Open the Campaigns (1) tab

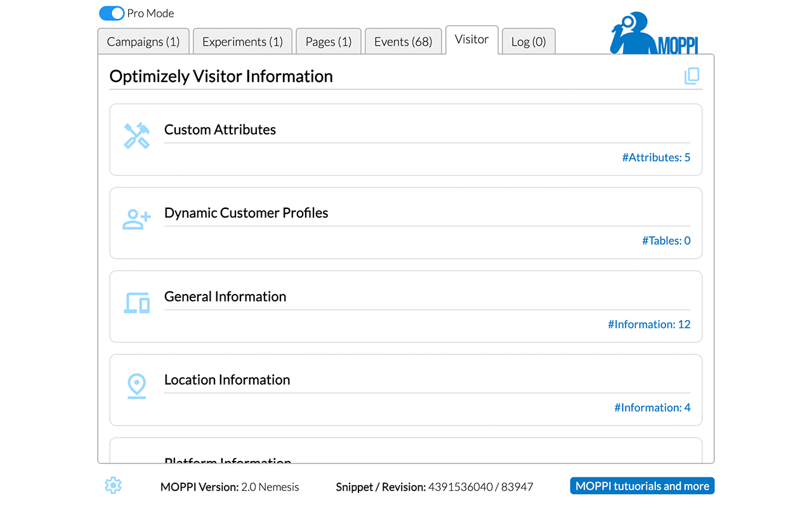pyautogui.click(x=143, y=42)
